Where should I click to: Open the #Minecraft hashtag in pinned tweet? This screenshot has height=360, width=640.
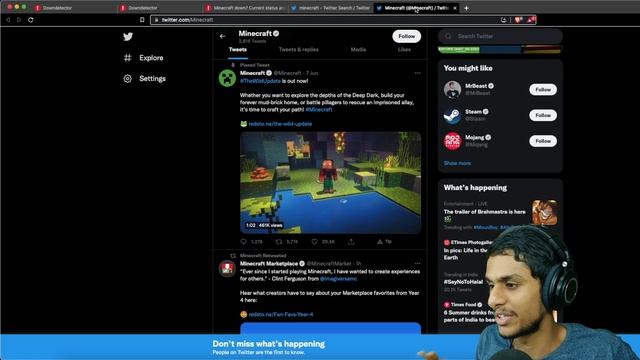pos(318,109)
